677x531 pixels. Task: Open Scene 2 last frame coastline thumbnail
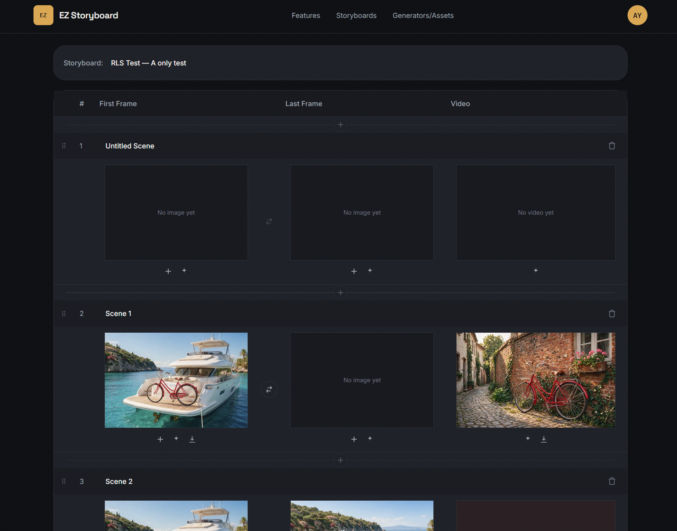362,515
